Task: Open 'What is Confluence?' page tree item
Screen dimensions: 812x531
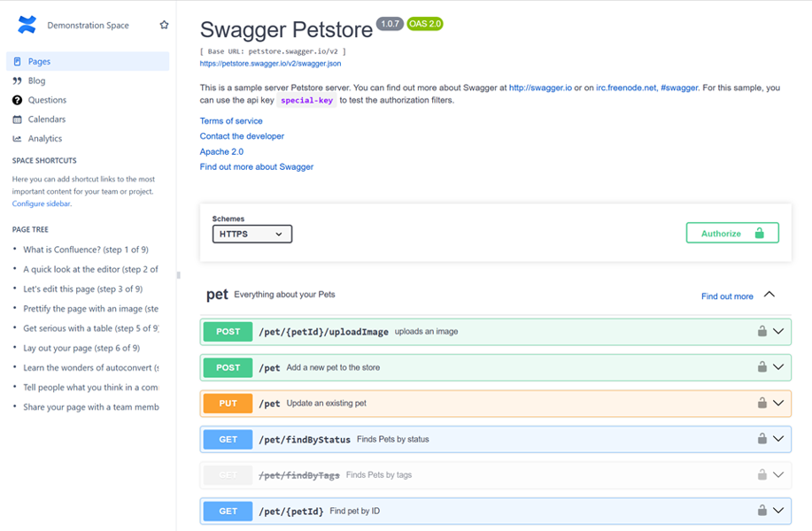Action: [85, 250]
